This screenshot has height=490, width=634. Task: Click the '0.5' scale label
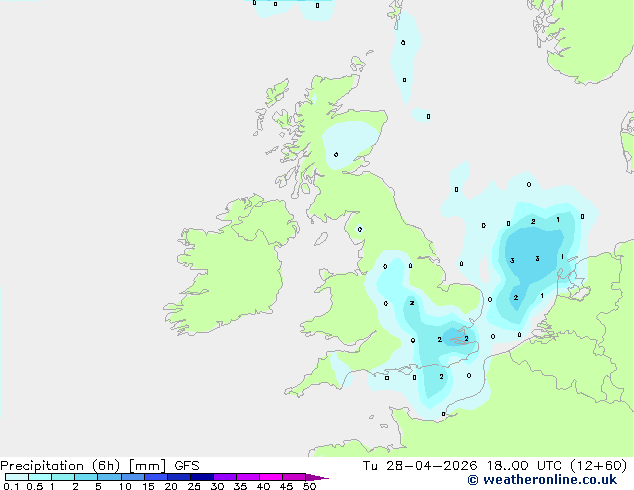[35, 486]
